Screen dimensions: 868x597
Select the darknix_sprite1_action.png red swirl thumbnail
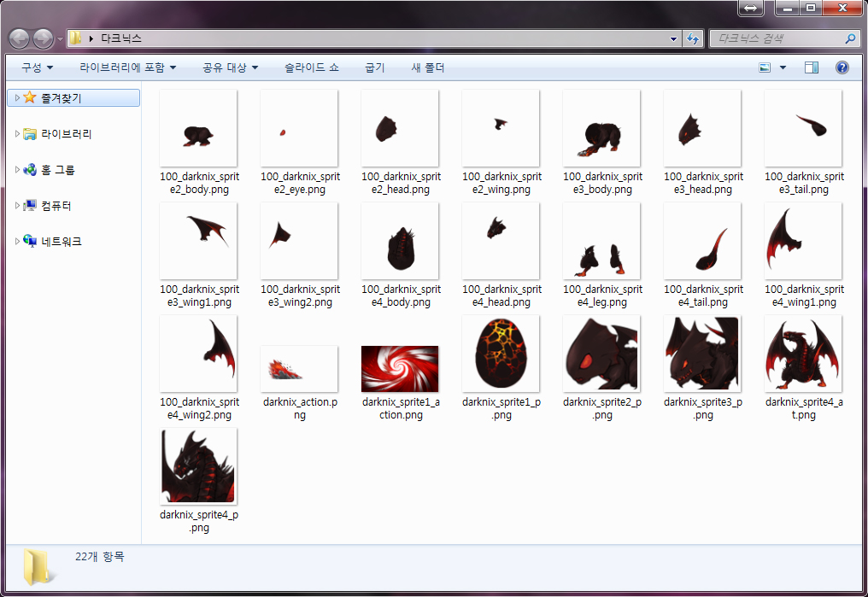point(400,368)
